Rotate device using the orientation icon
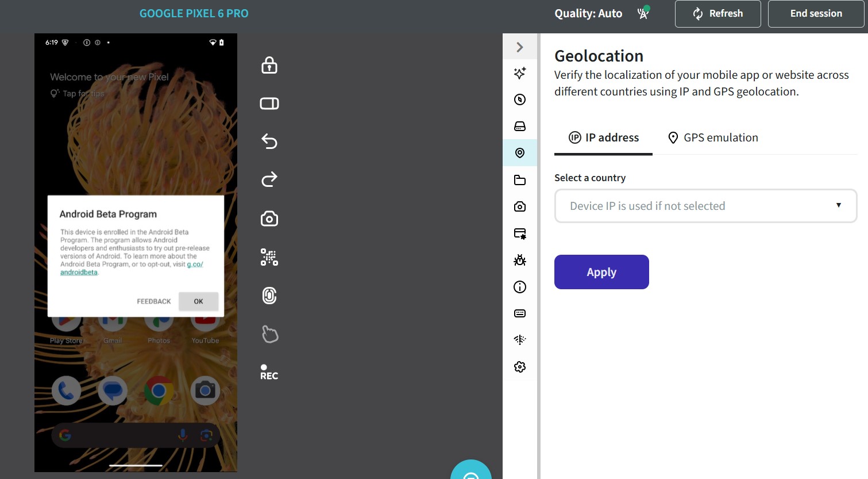 tap(269, 104)
